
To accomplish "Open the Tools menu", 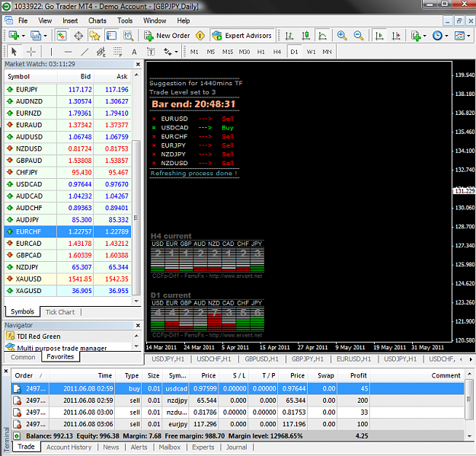I will pyautogui.click(x=125, y=21).
